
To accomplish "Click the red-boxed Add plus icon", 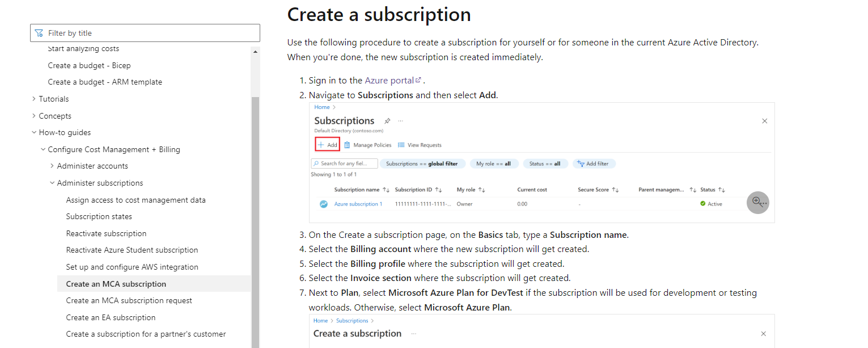I will click(320, 145).
